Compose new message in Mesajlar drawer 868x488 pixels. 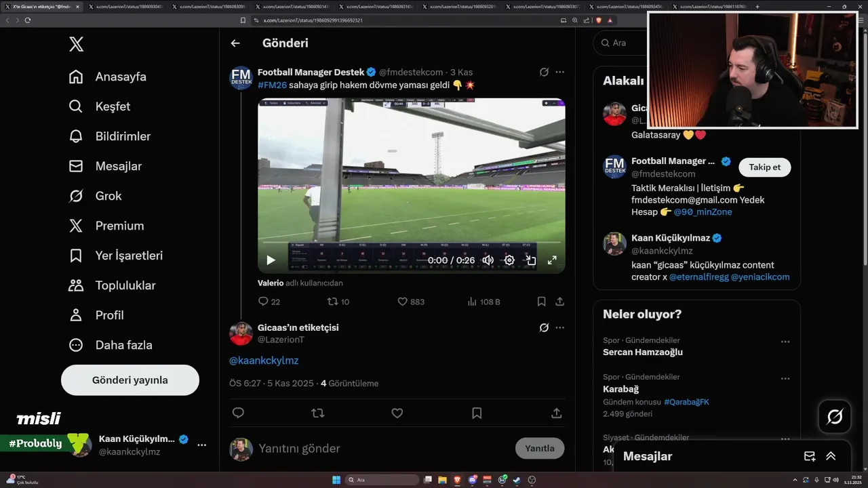click(x=809, y=456)
